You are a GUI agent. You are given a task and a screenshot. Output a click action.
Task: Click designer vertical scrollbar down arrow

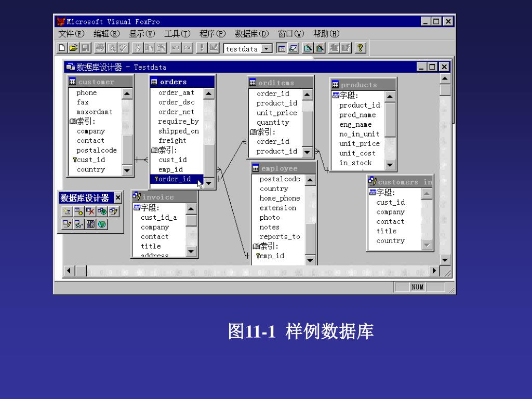(445, 260)
